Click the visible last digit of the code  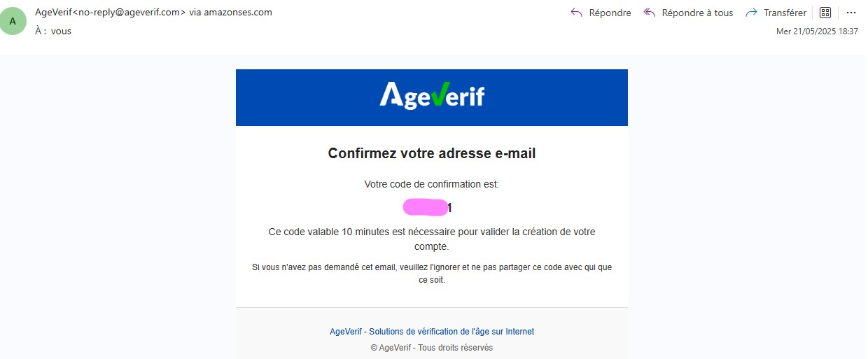pyautogui.click(x=449, y=208)
